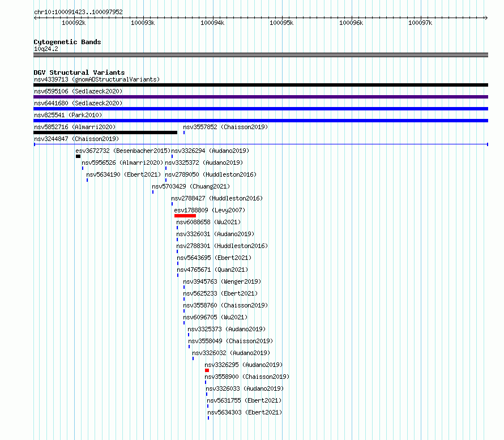
Task: Click nsv2788427 (Huddleston2016) label
Action: click(x=217, y=198)
